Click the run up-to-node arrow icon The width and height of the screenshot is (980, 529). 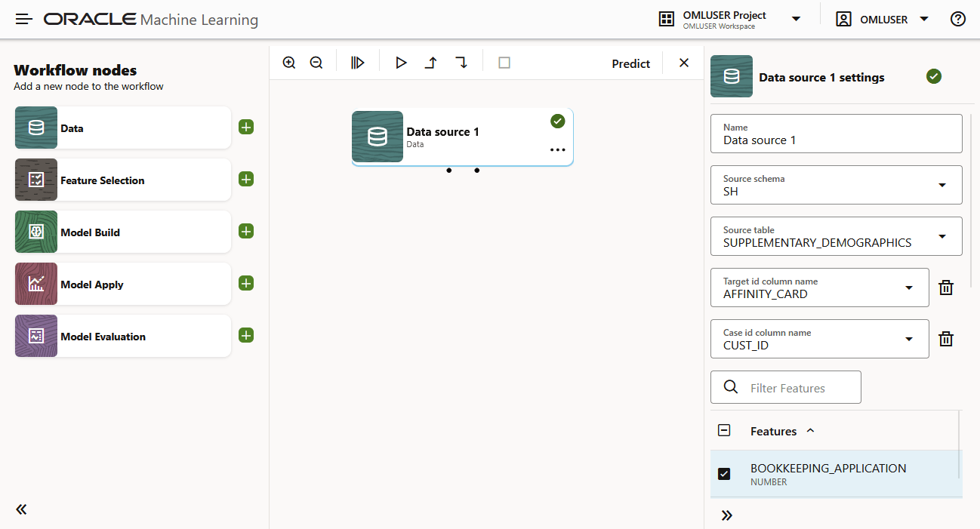(x=430, y=63)
